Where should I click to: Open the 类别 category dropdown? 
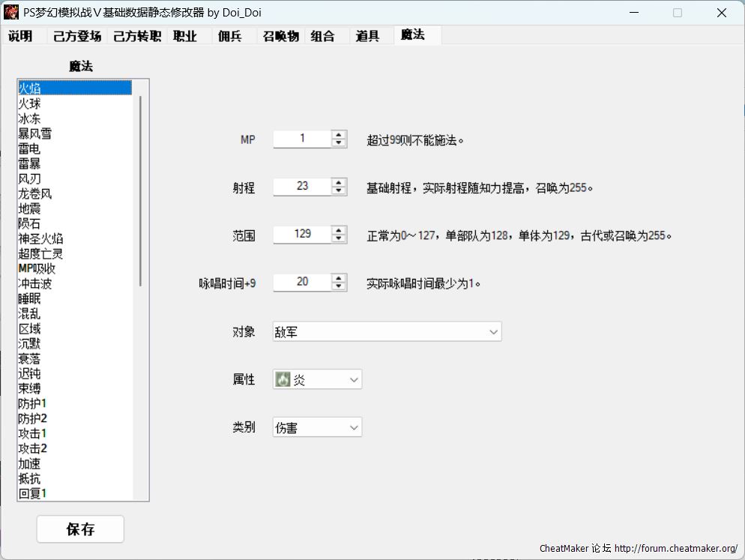tap(354, 427)
